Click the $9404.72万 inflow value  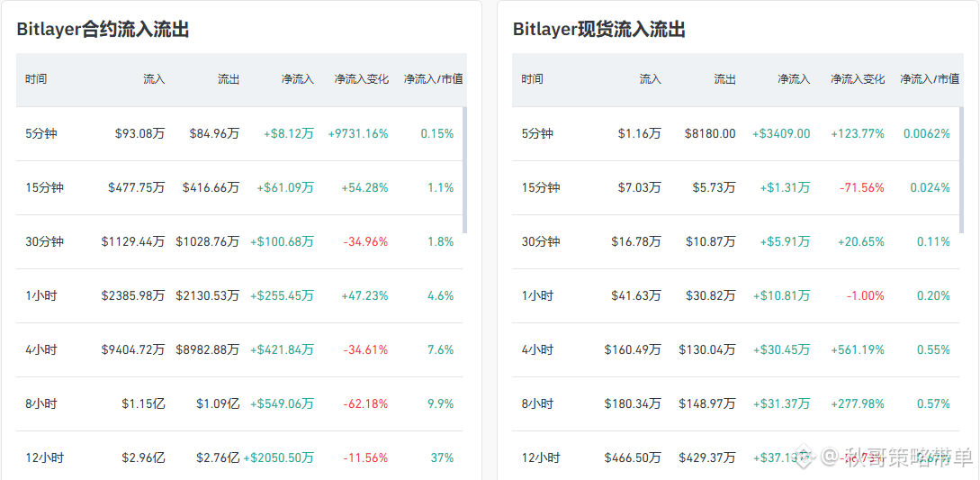coord(133,349)
